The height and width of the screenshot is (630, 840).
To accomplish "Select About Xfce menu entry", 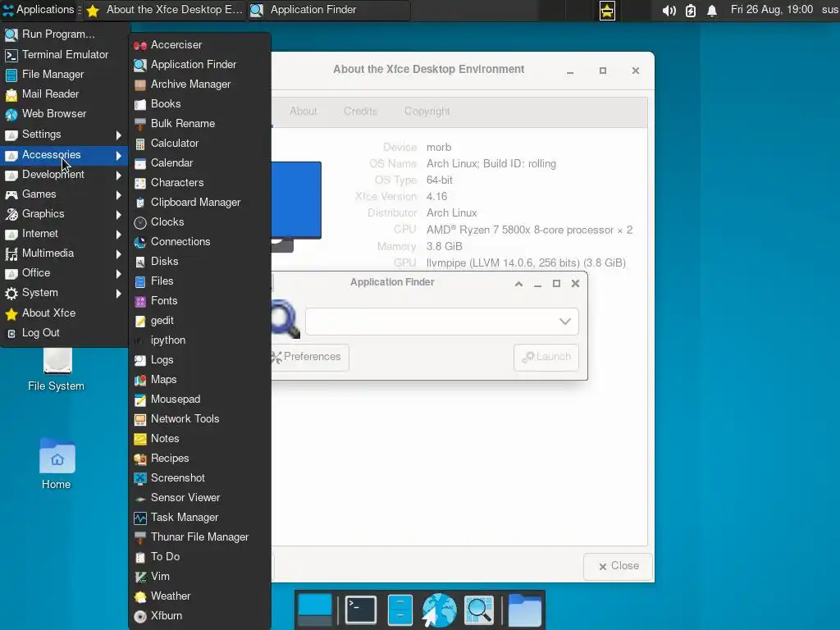I will pyautogui.click(x=64, y=313).
